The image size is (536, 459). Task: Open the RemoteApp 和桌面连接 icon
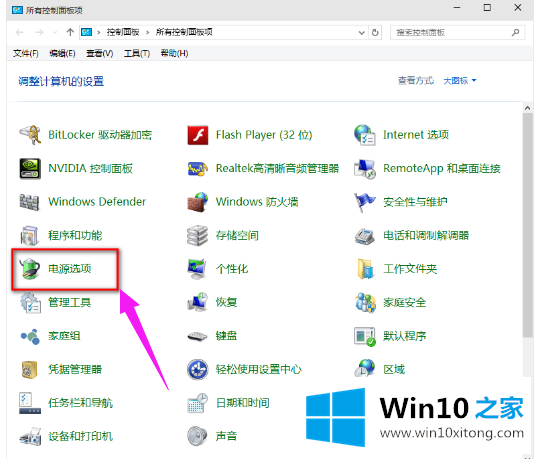coord(365,168)
